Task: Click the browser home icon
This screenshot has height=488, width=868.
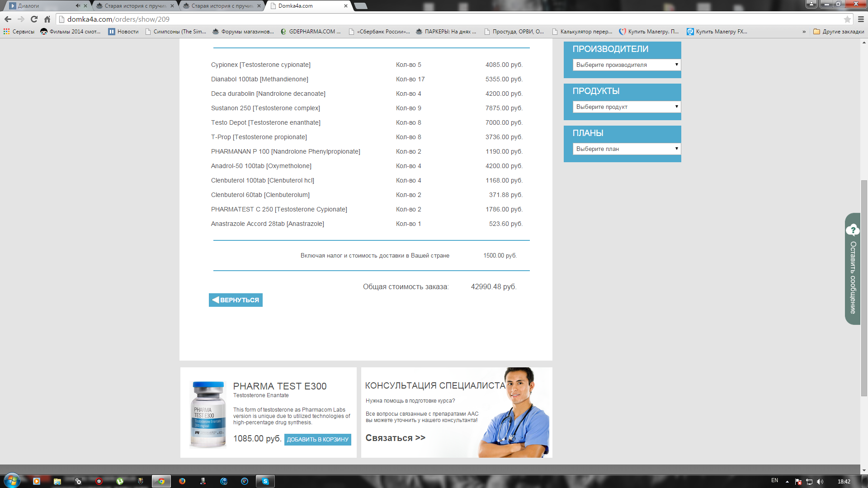Action: (47, 19)
